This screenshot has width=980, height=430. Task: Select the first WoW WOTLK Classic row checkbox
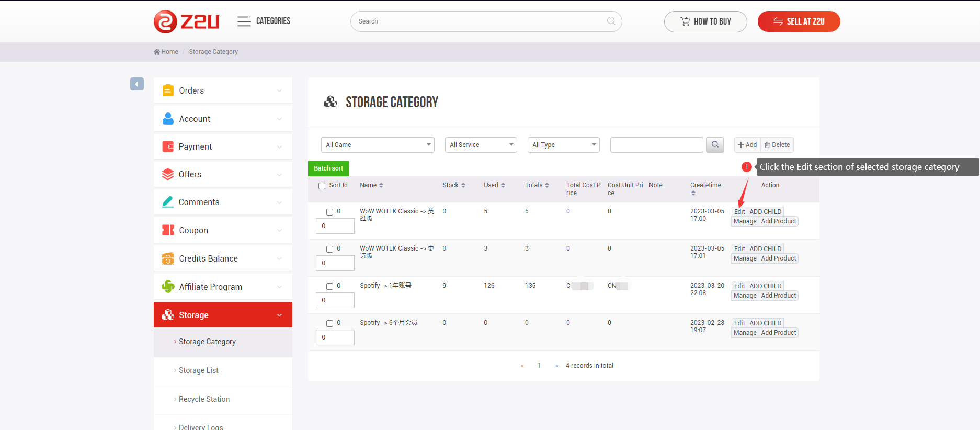330,212
